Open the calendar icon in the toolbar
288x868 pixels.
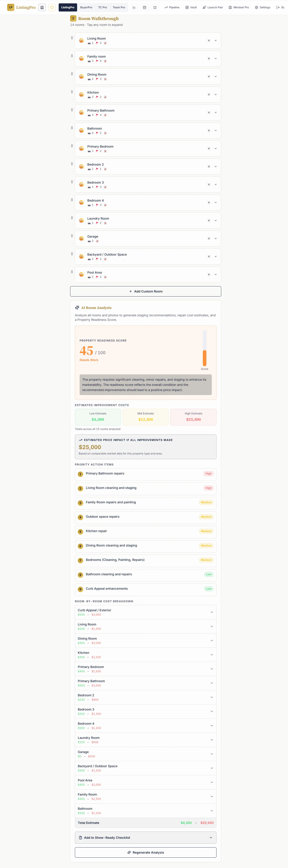[x=145, y=7]
